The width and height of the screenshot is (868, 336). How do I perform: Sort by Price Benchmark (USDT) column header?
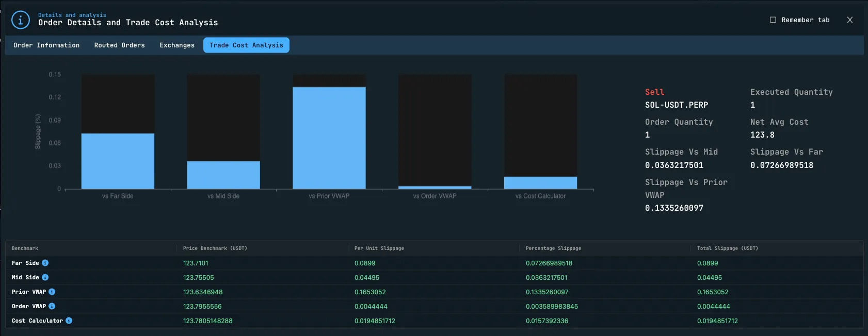(x=215, y=248)
